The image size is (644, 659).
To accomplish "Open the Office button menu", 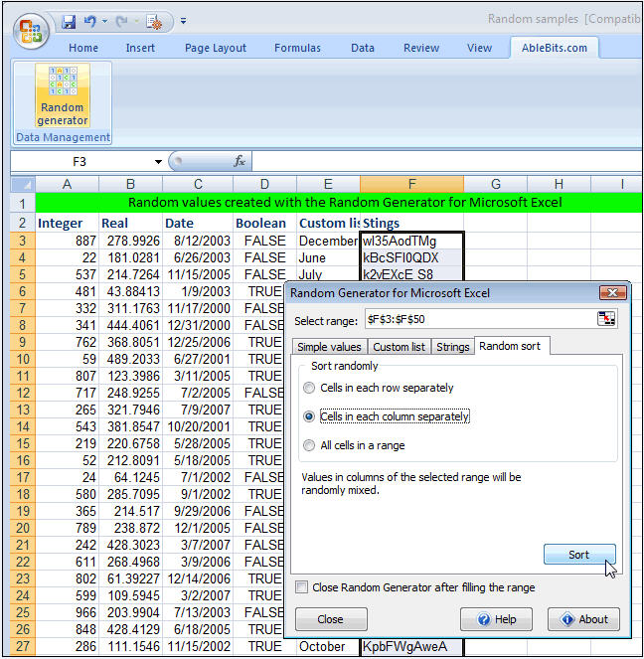I will (x=30, y=31).
